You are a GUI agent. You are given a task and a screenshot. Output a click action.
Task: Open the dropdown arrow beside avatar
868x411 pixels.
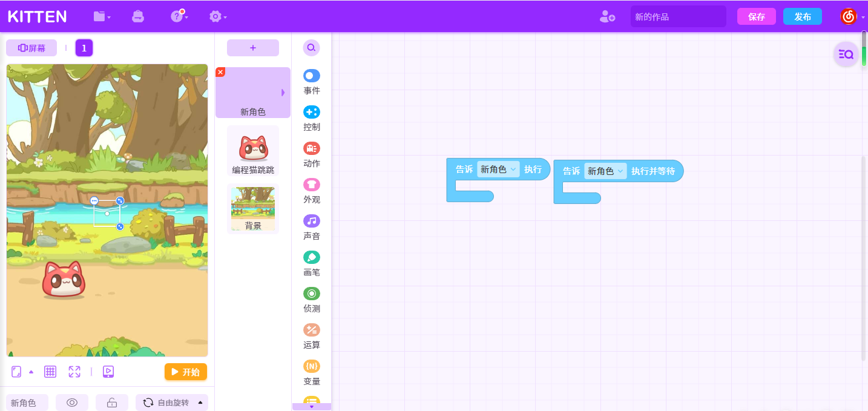863,17
